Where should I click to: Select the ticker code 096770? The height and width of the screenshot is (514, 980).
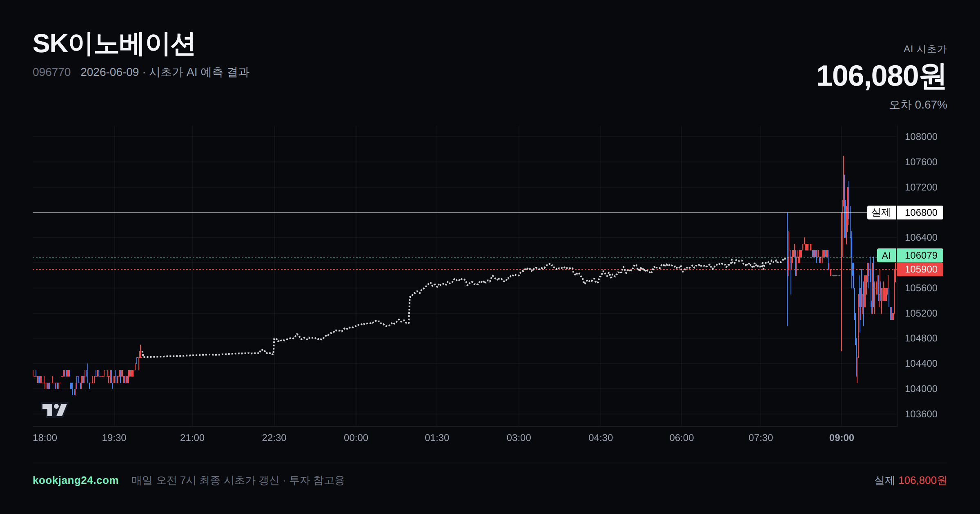[x=51, y=72]
